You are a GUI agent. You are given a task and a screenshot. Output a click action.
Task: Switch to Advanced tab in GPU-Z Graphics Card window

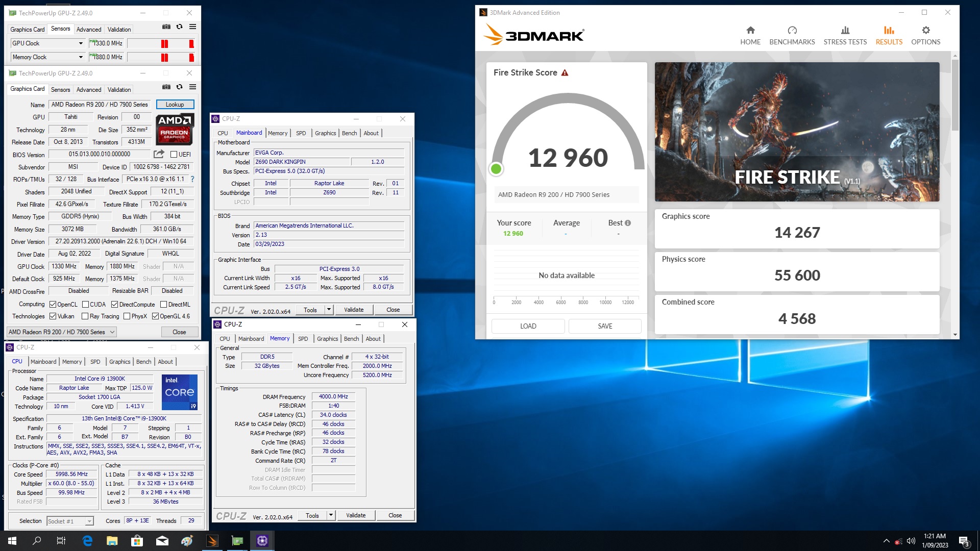coord(89,90)
